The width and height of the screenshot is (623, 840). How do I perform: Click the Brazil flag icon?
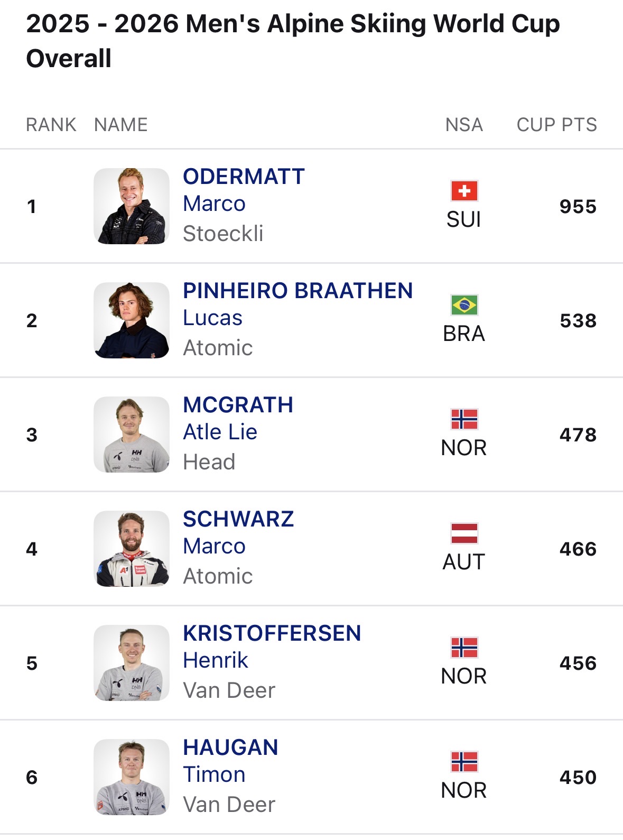coord(464,305)
